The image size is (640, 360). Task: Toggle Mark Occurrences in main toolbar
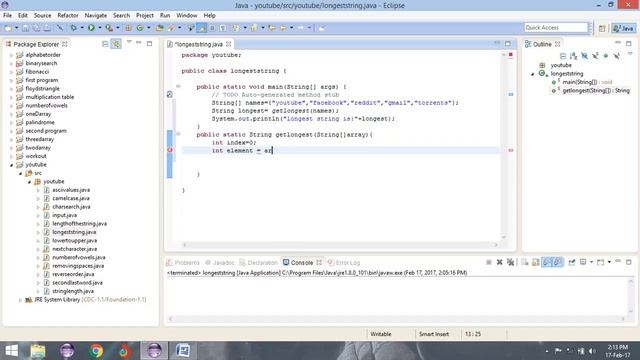(x=202, y=28)
